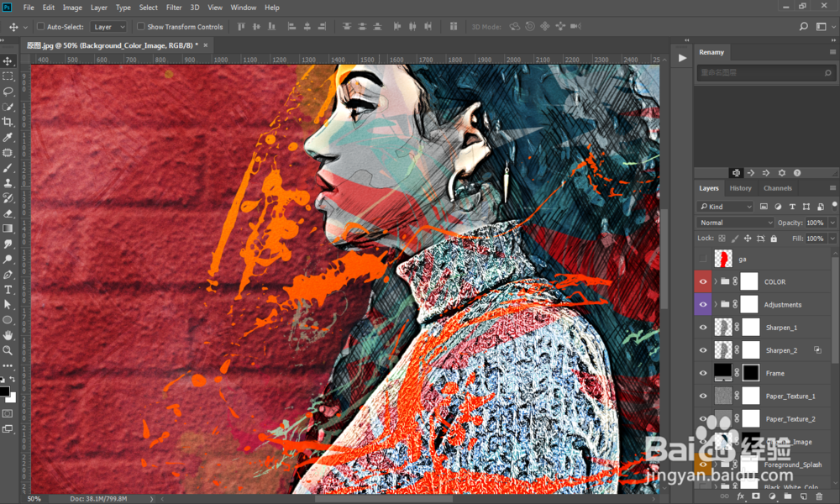Open the Auto-Select Layer dropdown
The image size is (840, 504).
point(108,27)
